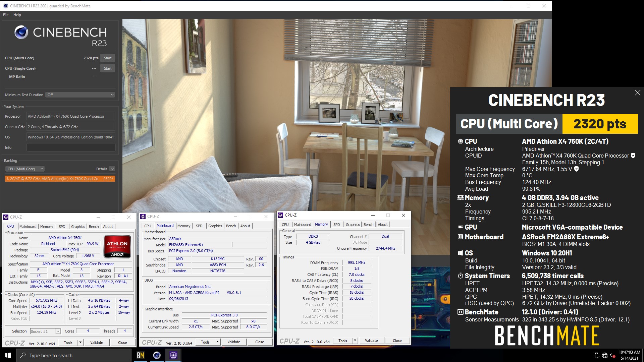Open About tab in CPU-Z Memory window

[383, 225]
